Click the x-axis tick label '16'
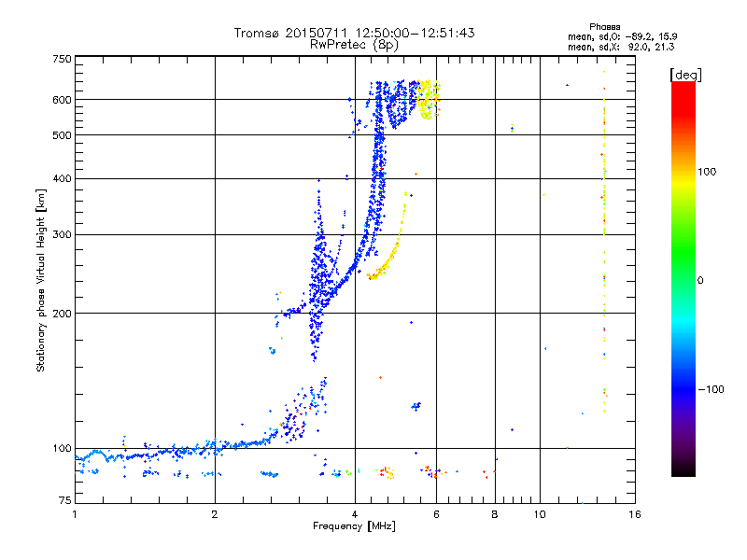The width and height of the screenshot is (747, 560). pos(635,514)
